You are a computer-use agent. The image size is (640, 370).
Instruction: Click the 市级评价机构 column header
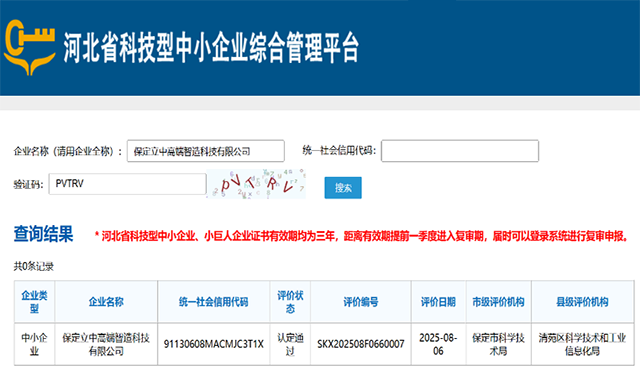498,301
